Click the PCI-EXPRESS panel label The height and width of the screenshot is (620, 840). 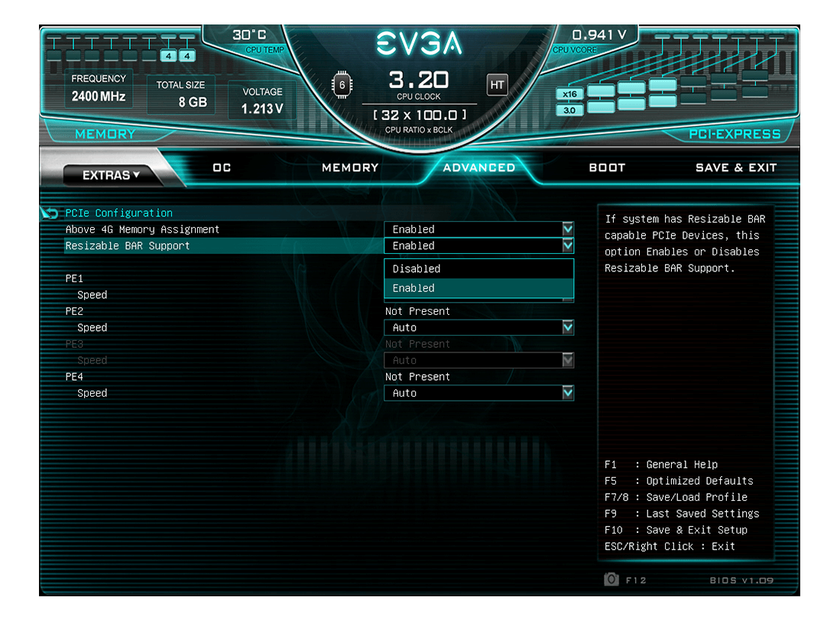tap(735, 134)
